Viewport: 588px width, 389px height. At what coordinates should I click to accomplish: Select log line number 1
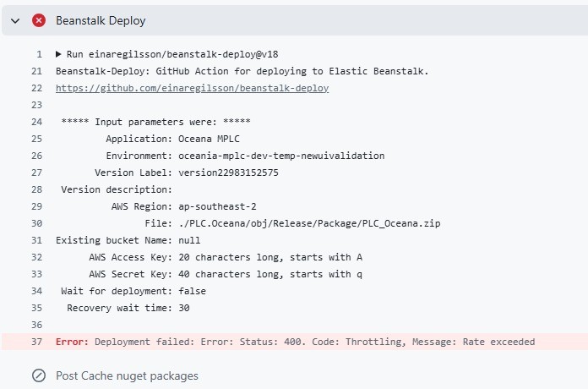pos(40,54)
